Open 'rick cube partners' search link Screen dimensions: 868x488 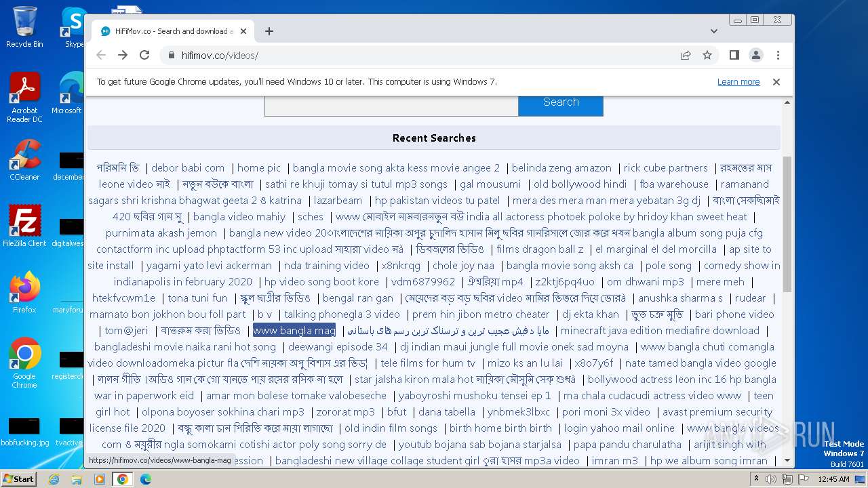(666, 168)
